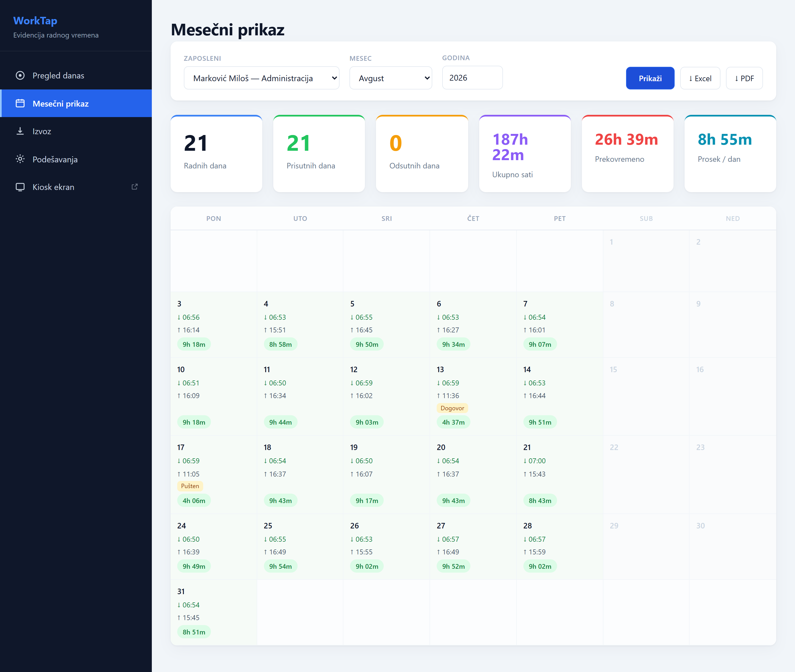The width and height of the screenshot is (795, 672).
Task: Click the Odsutnih dana summary card
Action: 422,154
